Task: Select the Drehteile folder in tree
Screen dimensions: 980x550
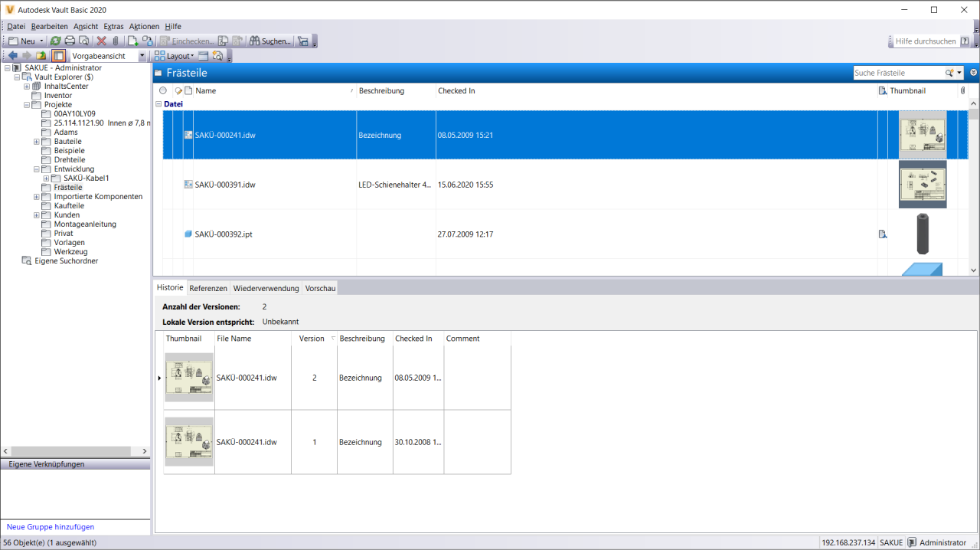Action: (x=69, y=160)
